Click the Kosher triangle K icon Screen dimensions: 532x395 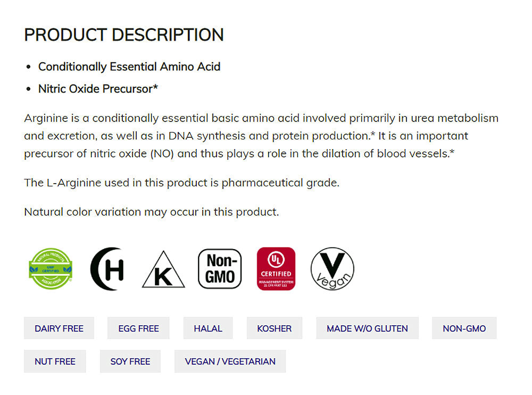click(163, 270)
